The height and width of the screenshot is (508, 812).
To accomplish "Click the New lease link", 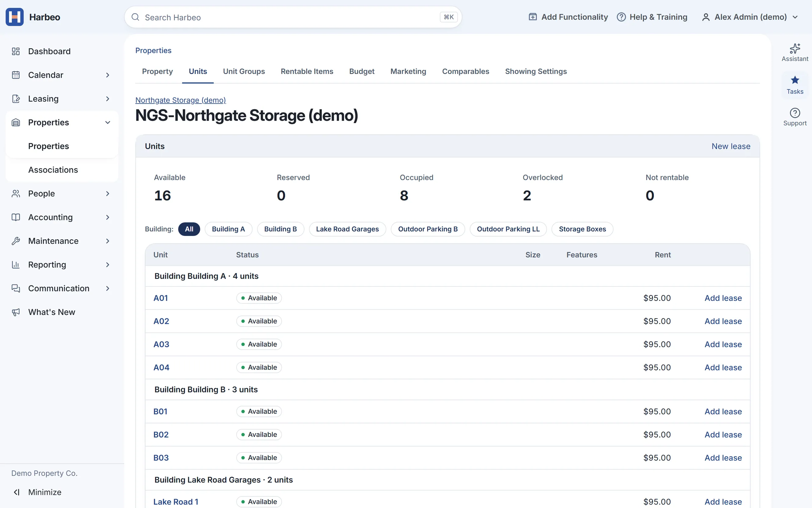I will point(731,146).
